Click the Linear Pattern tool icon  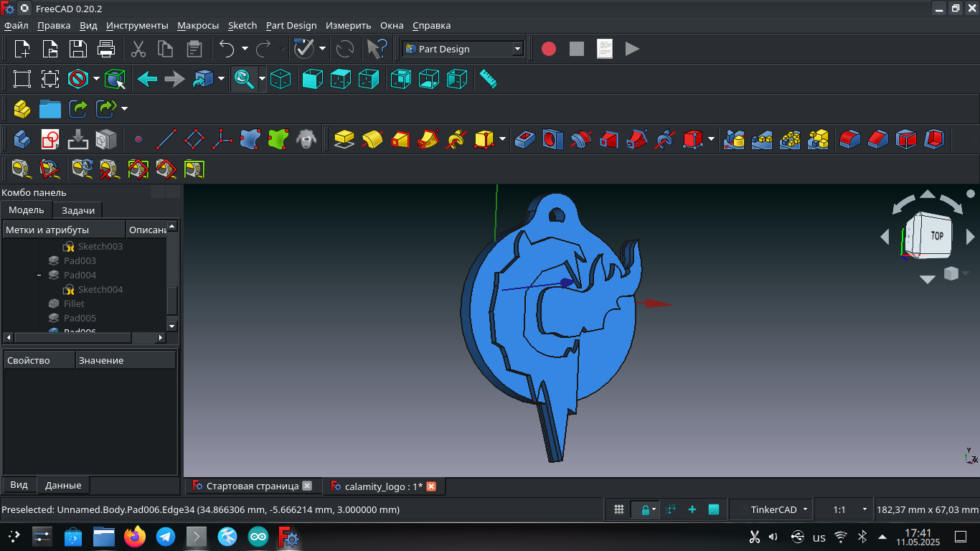[762, 138]
